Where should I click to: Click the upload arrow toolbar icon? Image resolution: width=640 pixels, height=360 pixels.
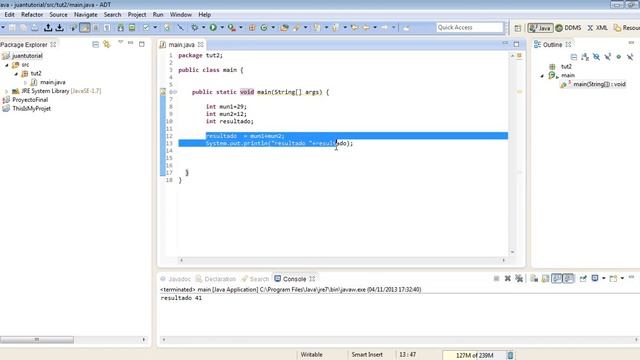click(x=48, y=27)
